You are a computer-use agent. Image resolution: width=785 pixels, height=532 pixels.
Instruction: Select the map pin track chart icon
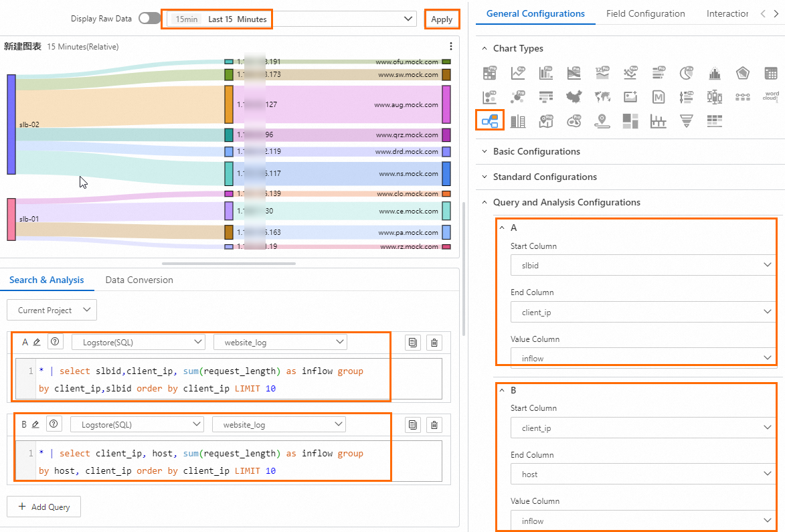point(602,120)
